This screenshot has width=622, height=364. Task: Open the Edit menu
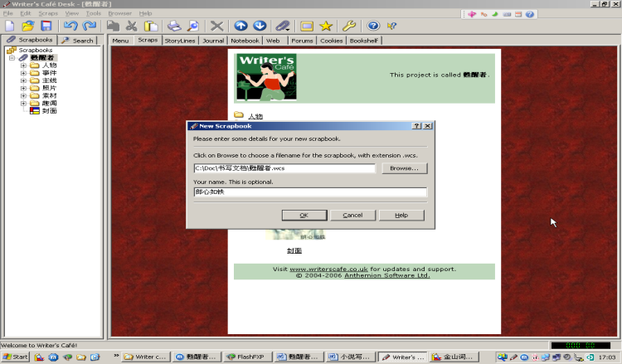pos(26,13)
